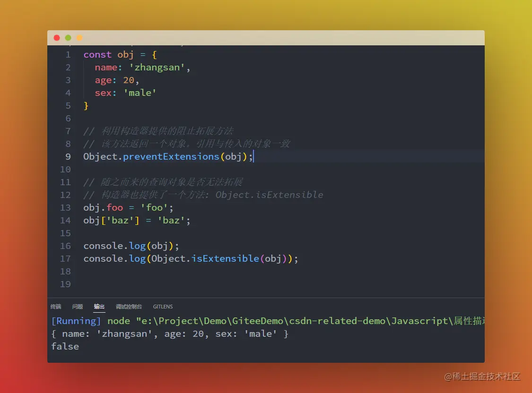Click the output object line with zhangsan
Image resolution: width=532 pixels, height=393 pixels.
pos(170,334)
